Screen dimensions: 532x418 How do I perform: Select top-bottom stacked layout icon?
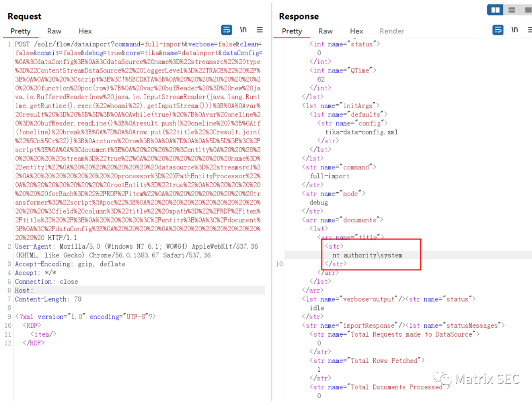[512, 10]
